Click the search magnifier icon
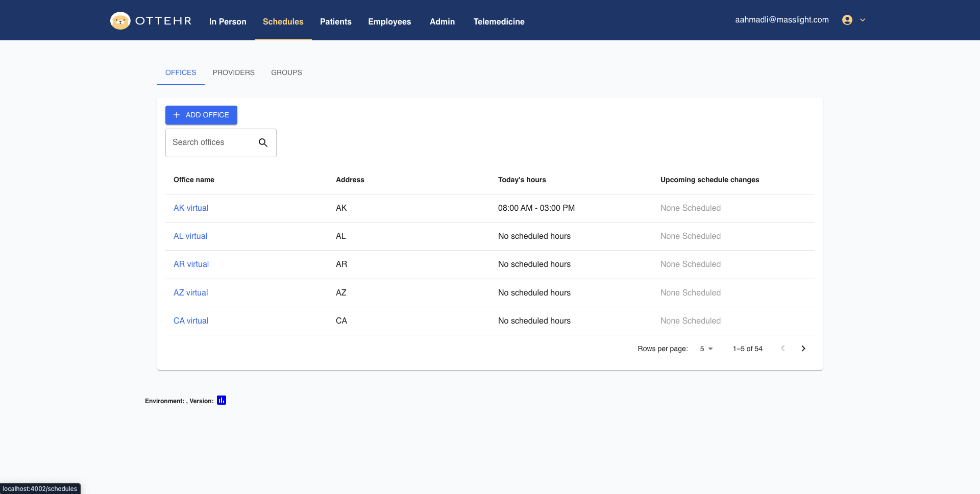Screen dimensions: 980x494 point(263,142)
